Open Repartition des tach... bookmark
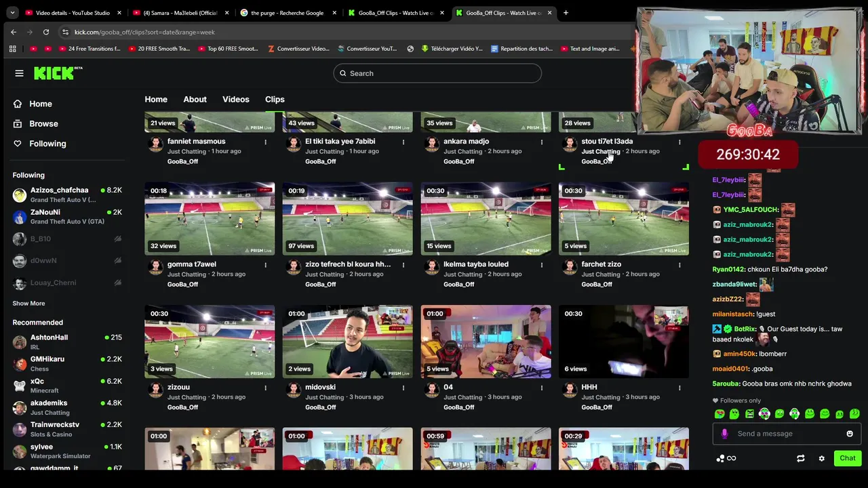The height and width of the screenshot is (488, 868). pos(521,49)
